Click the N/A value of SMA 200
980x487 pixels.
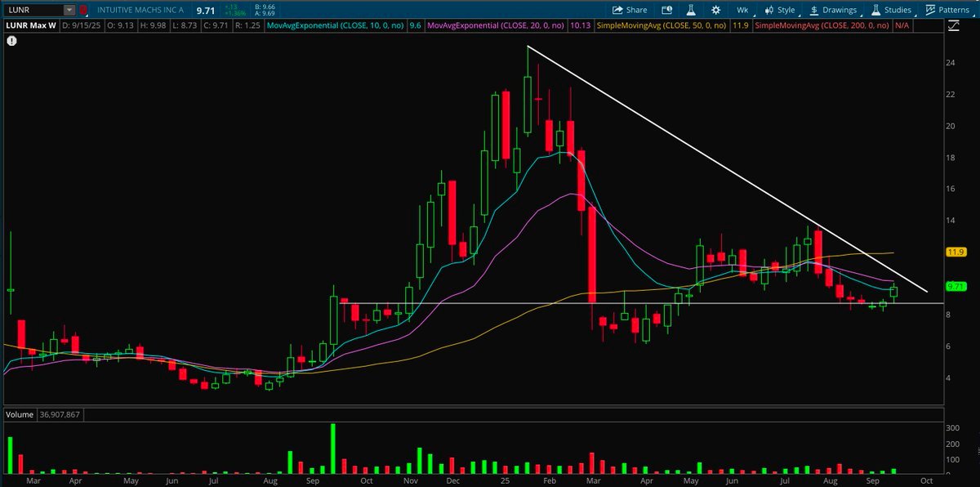901,25
